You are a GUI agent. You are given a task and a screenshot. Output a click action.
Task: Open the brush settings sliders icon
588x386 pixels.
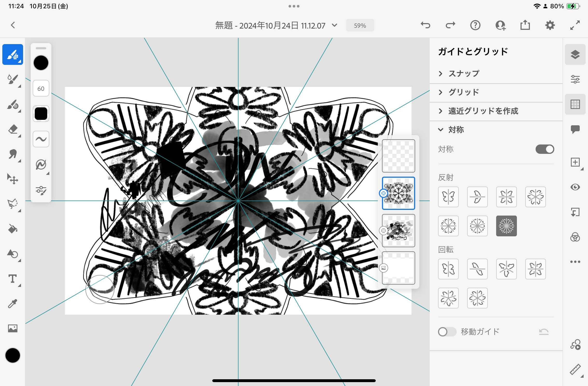click(x=41, y=191)
